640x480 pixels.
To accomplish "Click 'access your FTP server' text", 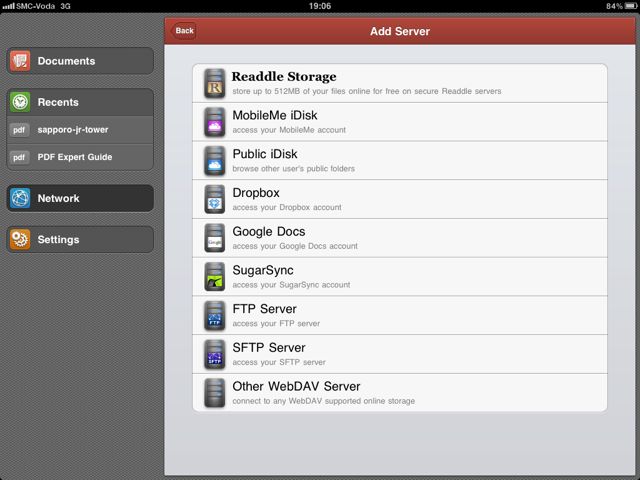I will pyautogui.click(x=276, y=324).
